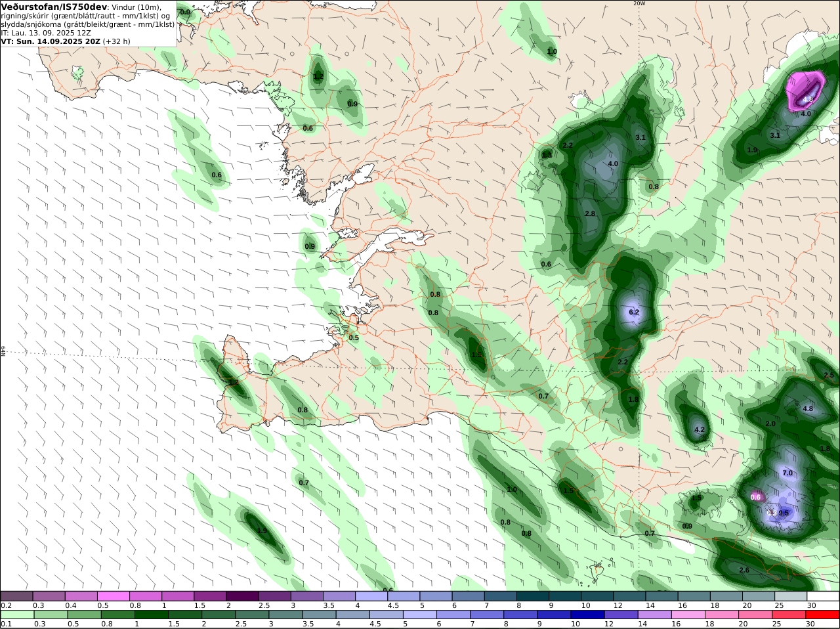
Task: Click the 6.2 precipitation value on the map
Action: [x=633, y=313]
